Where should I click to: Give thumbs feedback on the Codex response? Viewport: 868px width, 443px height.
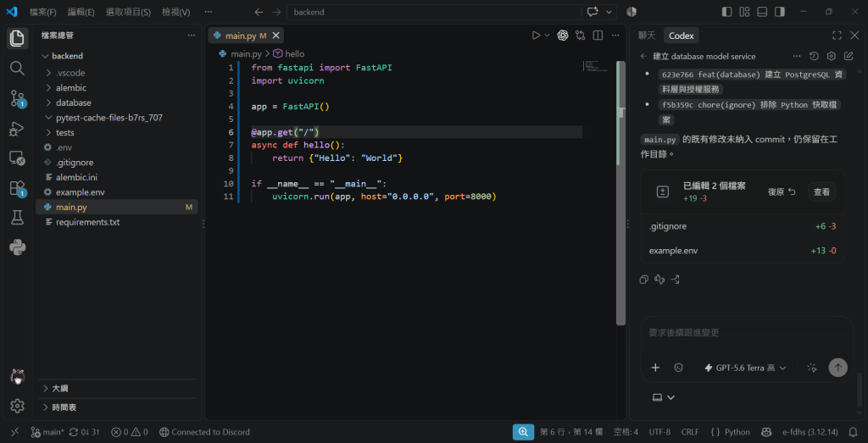pos(659,280)
